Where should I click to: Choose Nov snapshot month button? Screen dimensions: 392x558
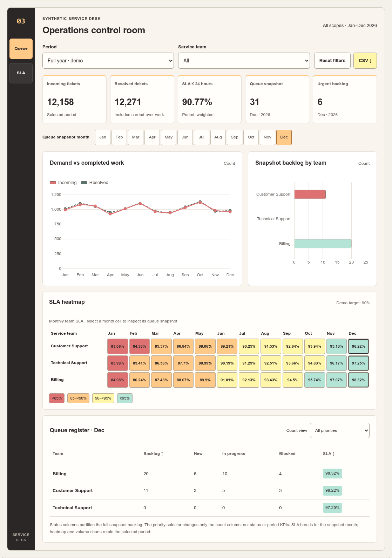click(268, 137)
